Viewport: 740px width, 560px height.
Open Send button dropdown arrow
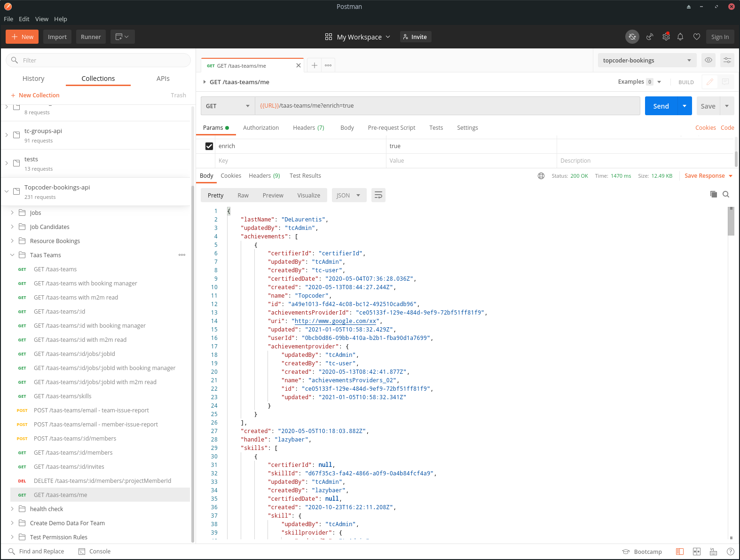685,106
